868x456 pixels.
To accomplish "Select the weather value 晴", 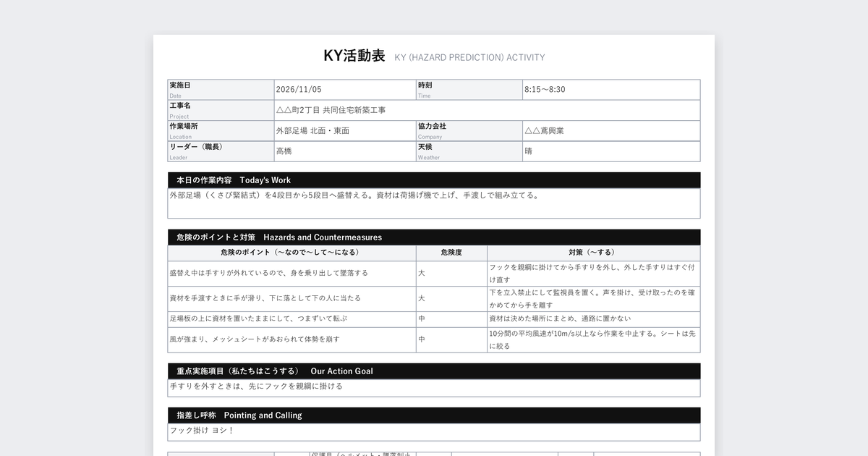I will pos(529,151).
